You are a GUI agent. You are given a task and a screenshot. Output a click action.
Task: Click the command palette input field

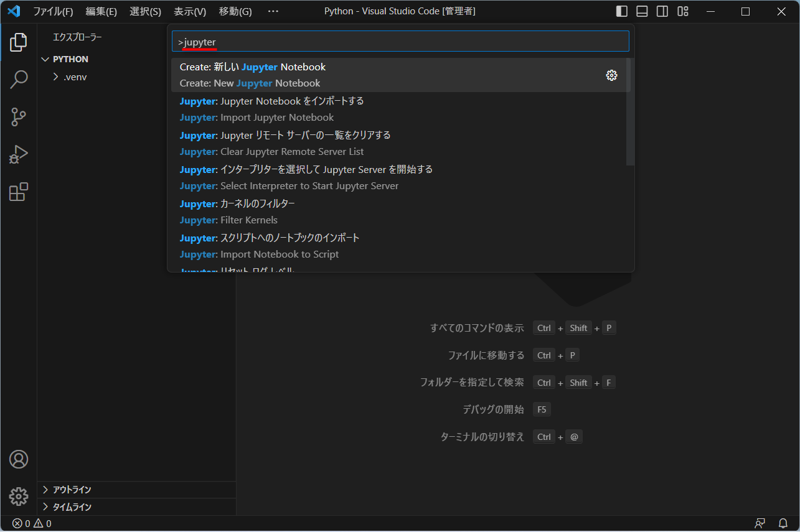tap(398, 41)
